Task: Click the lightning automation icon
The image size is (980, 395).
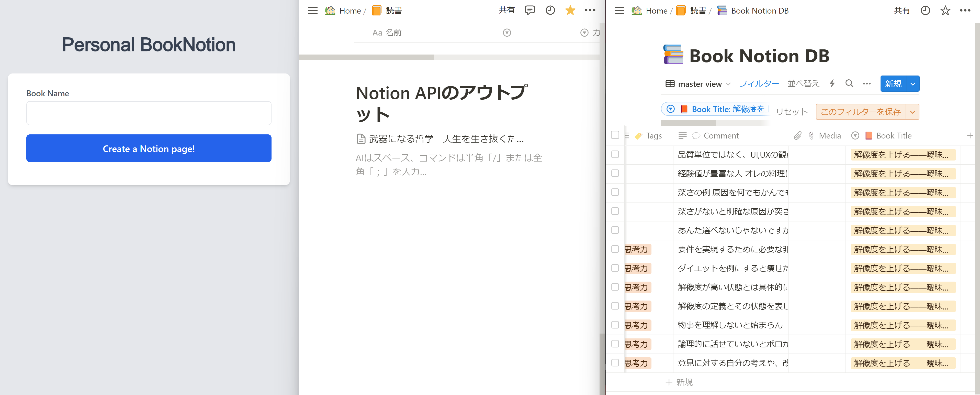Action: (832, 83)
